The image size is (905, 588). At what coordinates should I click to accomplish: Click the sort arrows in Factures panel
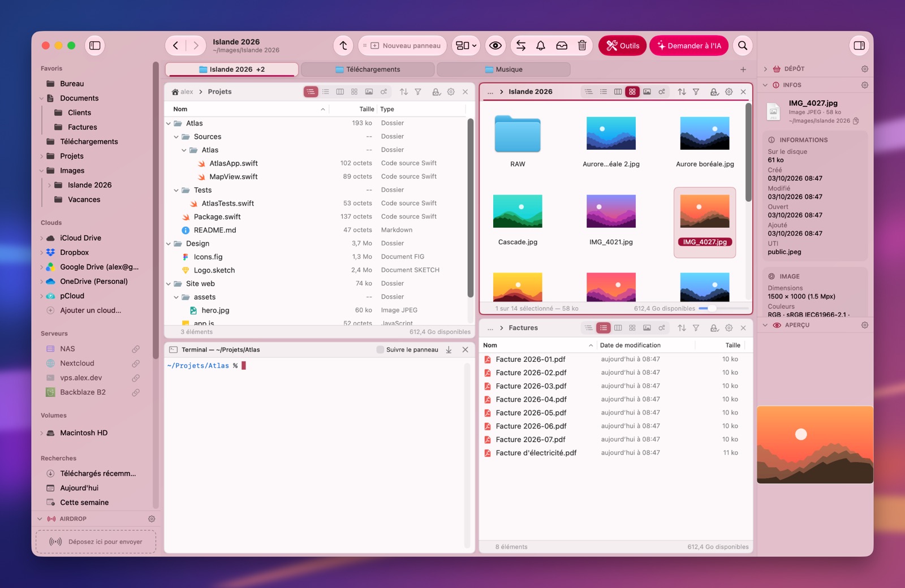pyautogui.click(x=682, y=328)
